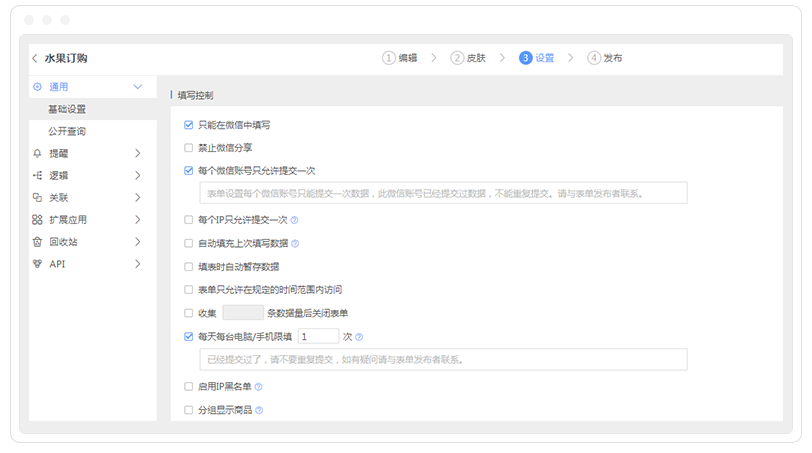
Task: Select 基础设置 in the sidebar
Action: [67, 109]
